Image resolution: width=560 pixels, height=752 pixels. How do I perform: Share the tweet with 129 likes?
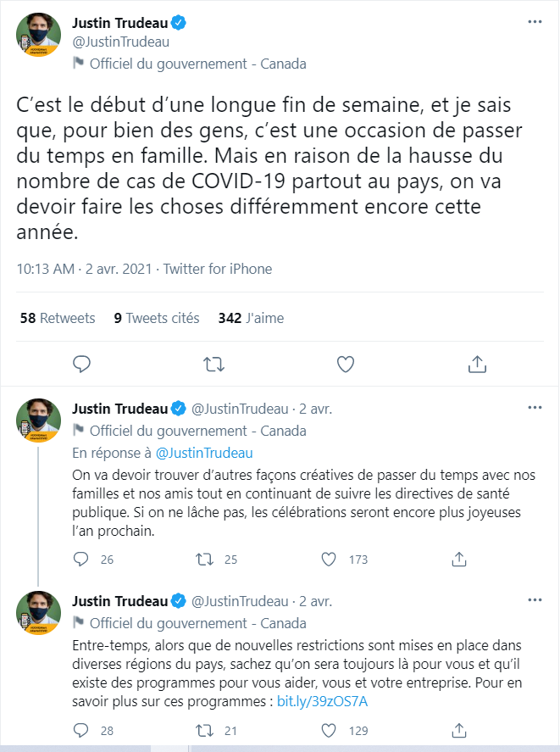pyautogui.click(x=459, y=731)
